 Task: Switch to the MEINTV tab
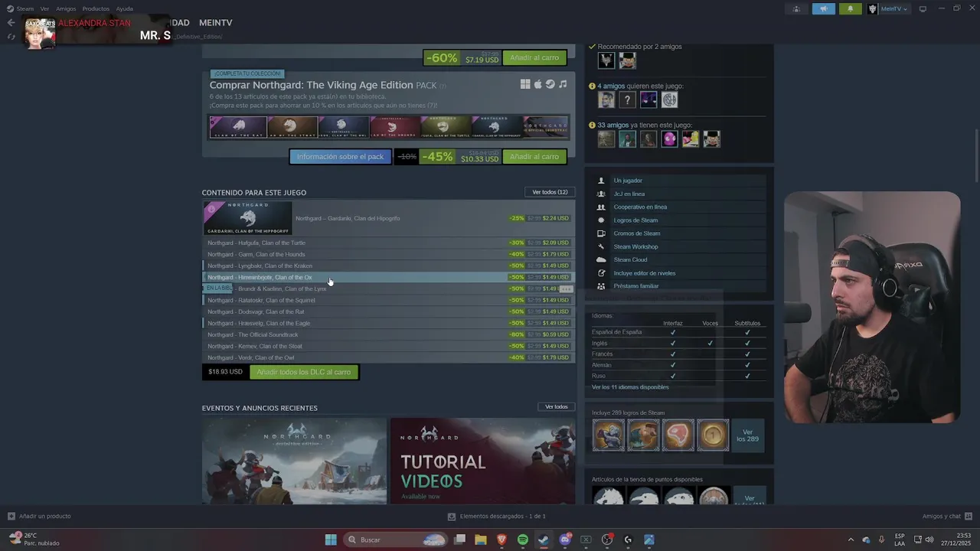pyautogui.click(x=215, y=23)
